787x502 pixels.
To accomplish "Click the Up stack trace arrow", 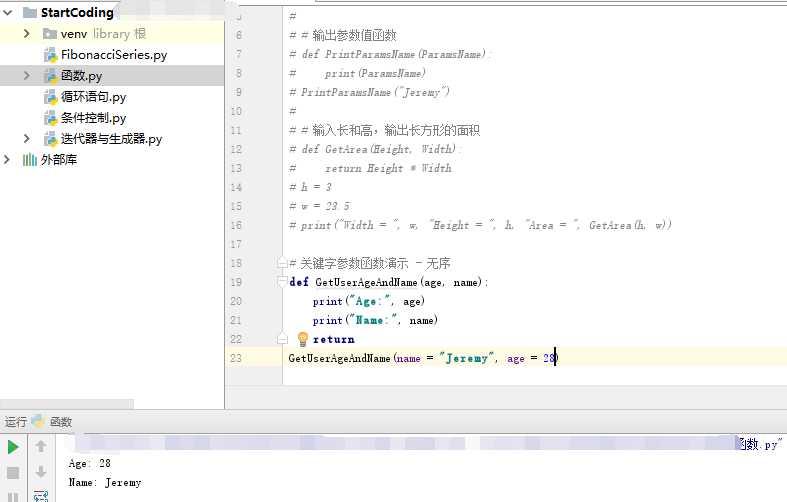I will pyautogui.click(x=41, y=446).
